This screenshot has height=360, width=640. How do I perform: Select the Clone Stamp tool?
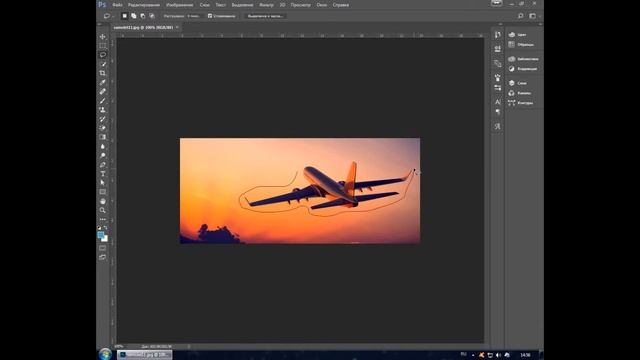click(102, 110)
